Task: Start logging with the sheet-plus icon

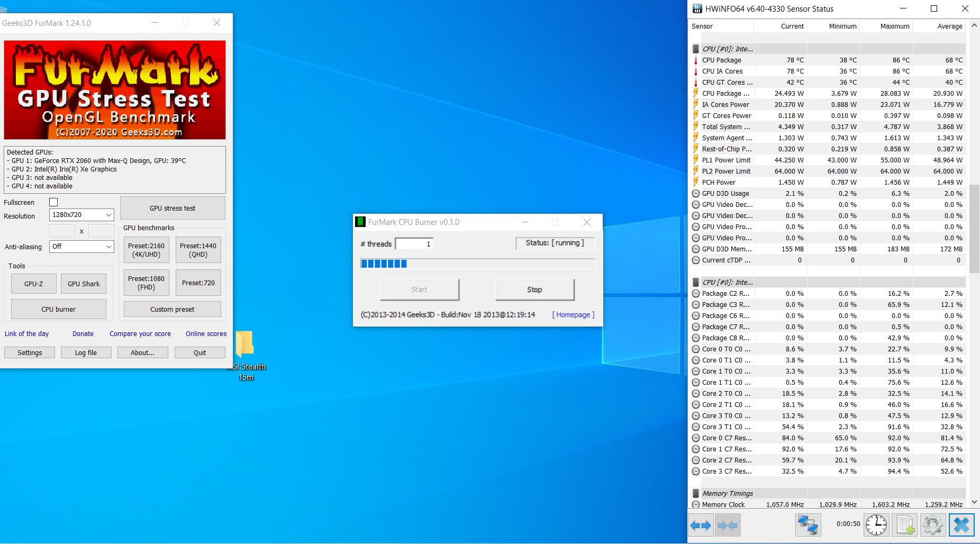Action: coord(904,525)
